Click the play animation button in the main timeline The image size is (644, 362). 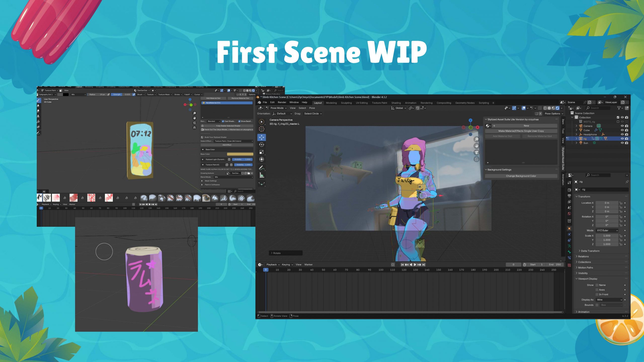coord(415,265)
